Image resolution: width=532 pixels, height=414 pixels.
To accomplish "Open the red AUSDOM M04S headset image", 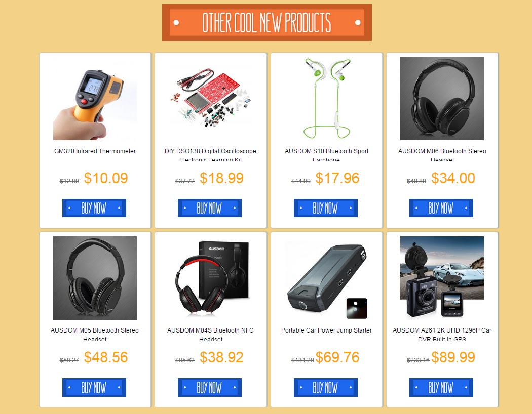I will coord(211,278).
